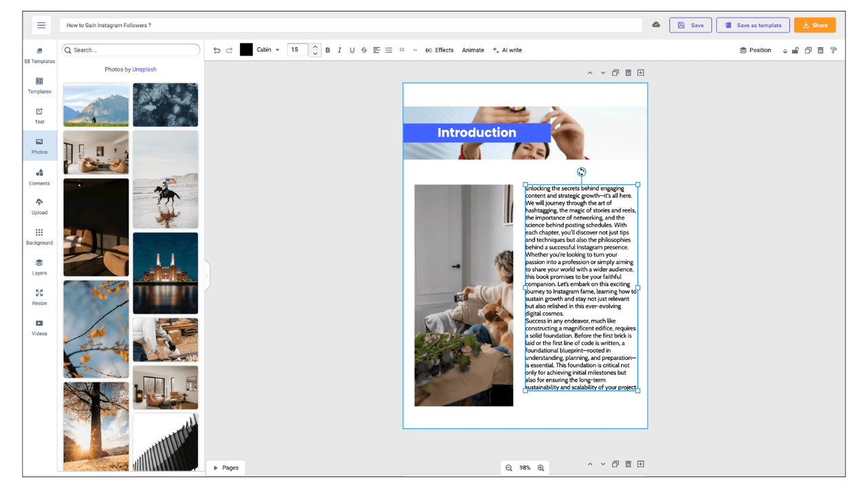Toggle italic formatting

click(x=340, y=50)
